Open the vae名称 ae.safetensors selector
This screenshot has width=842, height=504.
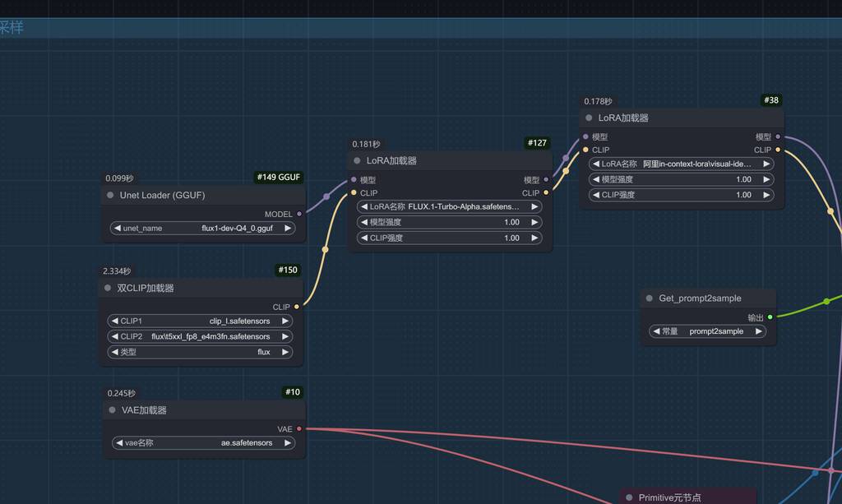203,443
